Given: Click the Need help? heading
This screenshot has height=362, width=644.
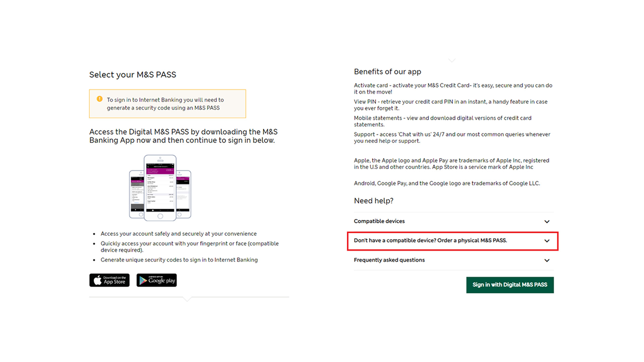Looking at the screenshot, I should click(374, 200).
